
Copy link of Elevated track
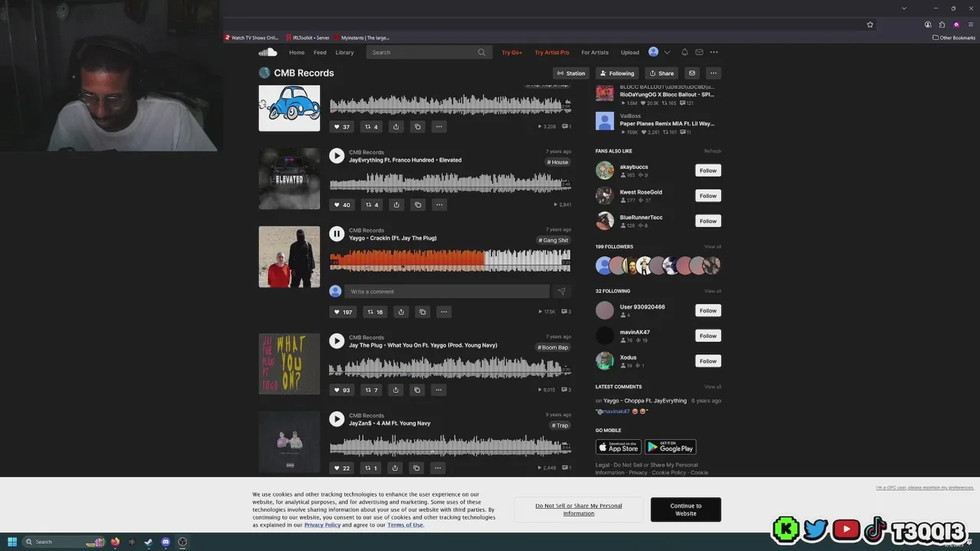[x=417, y=204]
